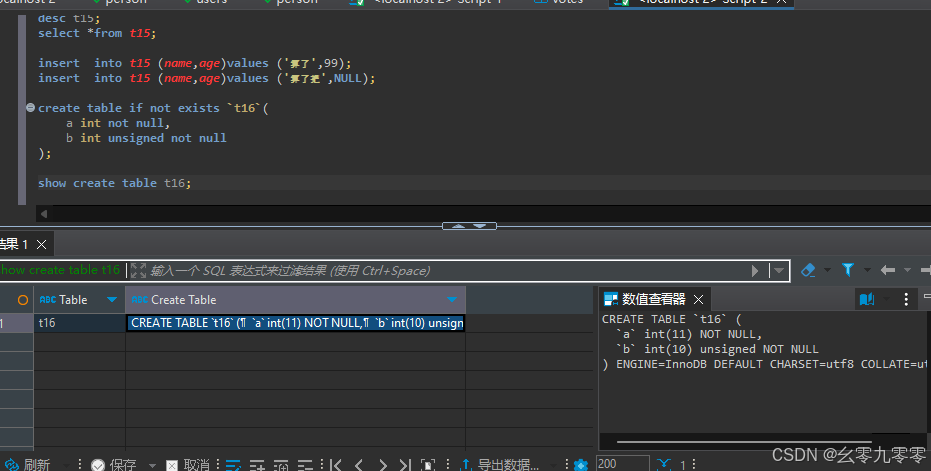Click the 'b int unsigned not null' line
Screen dimensions: 931x471
pyautogui.click(x=146, y=138)
